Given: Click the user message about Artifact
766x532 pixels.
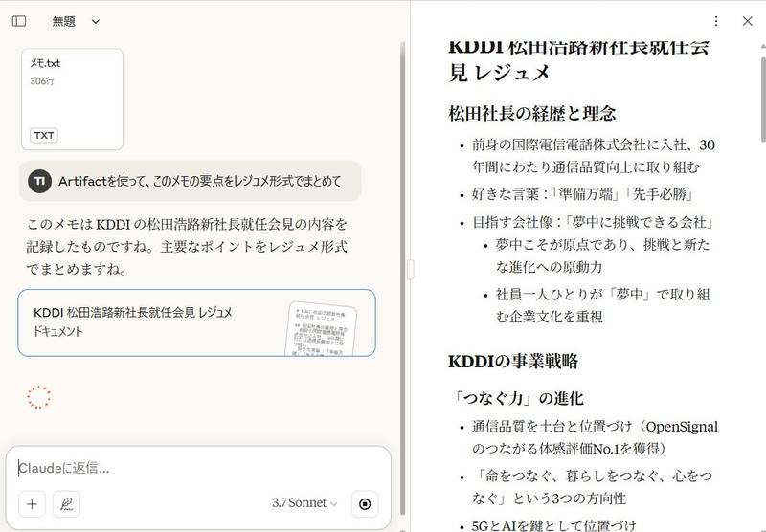Looking at the screenshot, I should point(190,181).
